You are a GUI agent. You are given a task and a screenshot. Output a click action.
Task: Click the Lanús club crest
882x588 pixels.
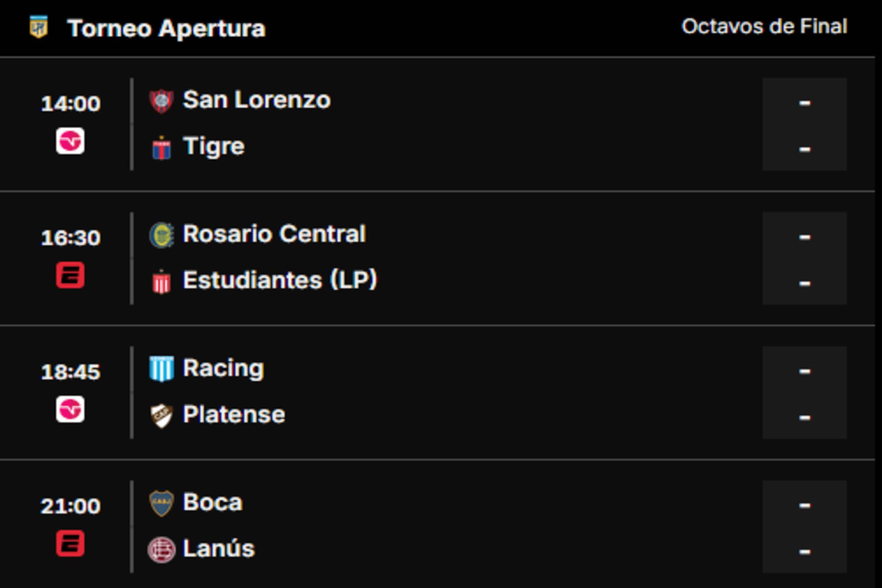click(161, 550)
